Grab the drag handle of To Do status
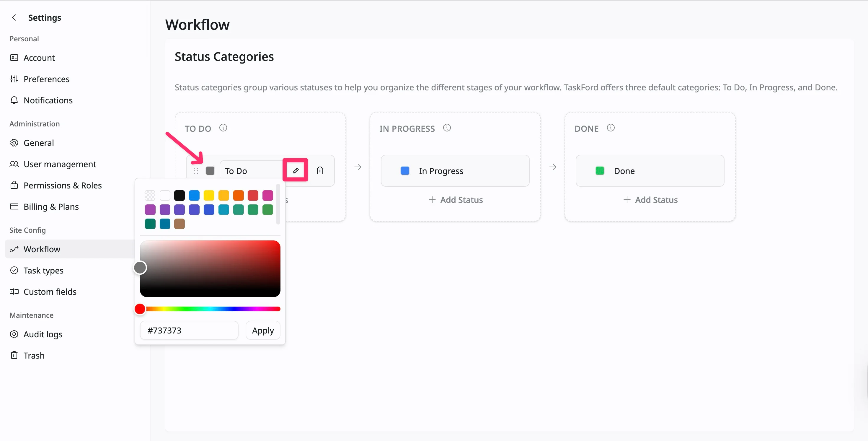 click(196, 171)
